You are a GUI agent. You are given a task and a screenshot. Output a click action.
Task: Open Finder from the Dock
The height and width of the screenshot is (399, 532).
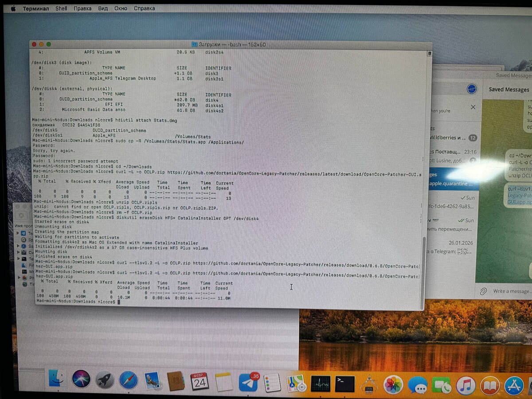click(x=57, y=379)
